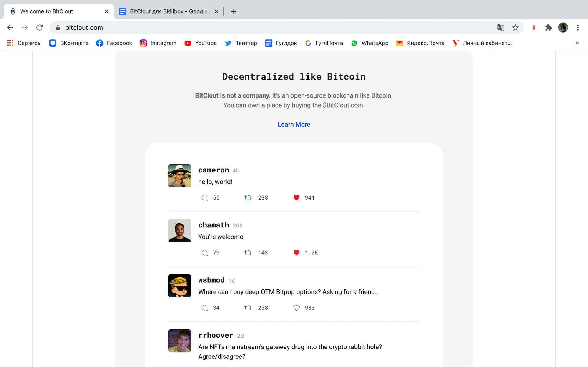
Task: Expand the hidden bookmarks overflow chevron
Action: point(577,43)
